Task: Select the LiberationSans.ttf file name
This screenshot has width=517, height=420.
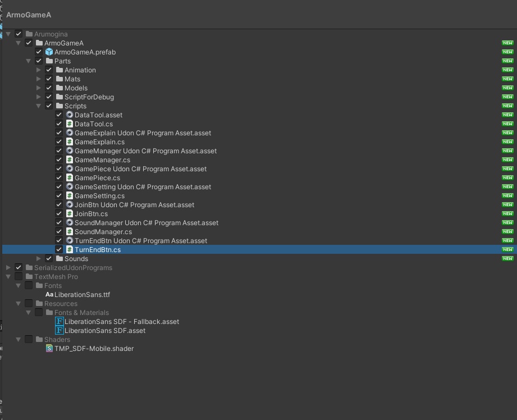Action: (82, 294)
